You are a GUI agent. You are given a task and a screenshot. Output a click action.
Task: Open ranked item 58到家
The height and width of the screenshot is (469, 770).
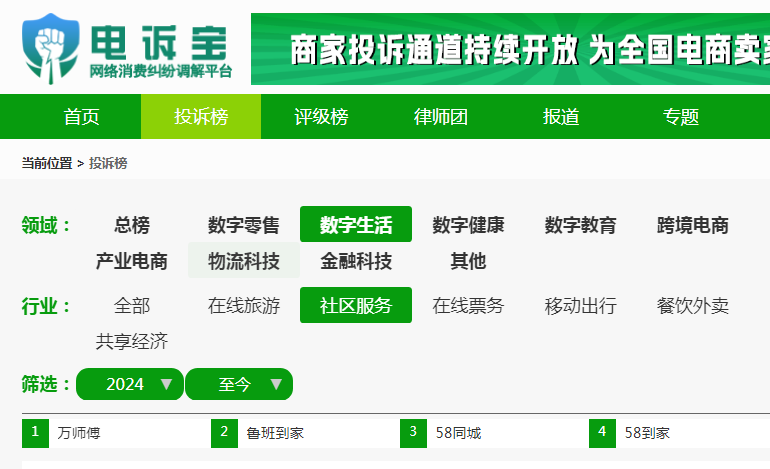(647, 433)
